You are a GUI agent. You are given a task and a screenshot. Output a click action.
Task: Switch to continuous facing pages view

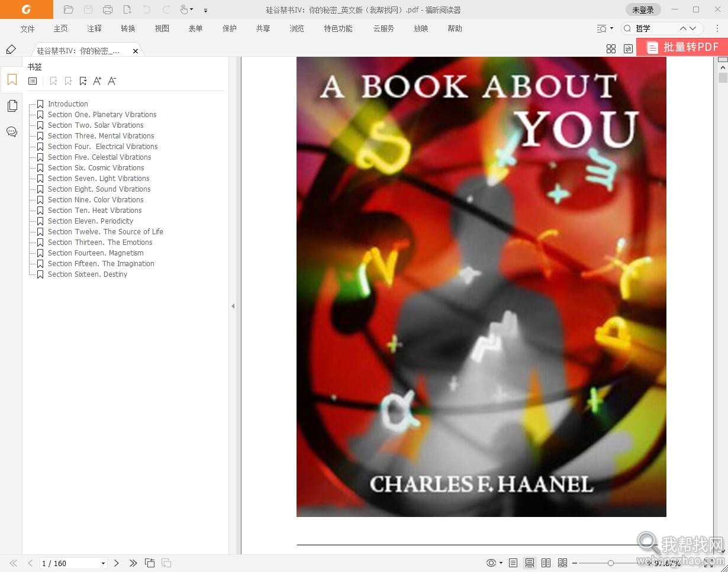click(562, 563)
